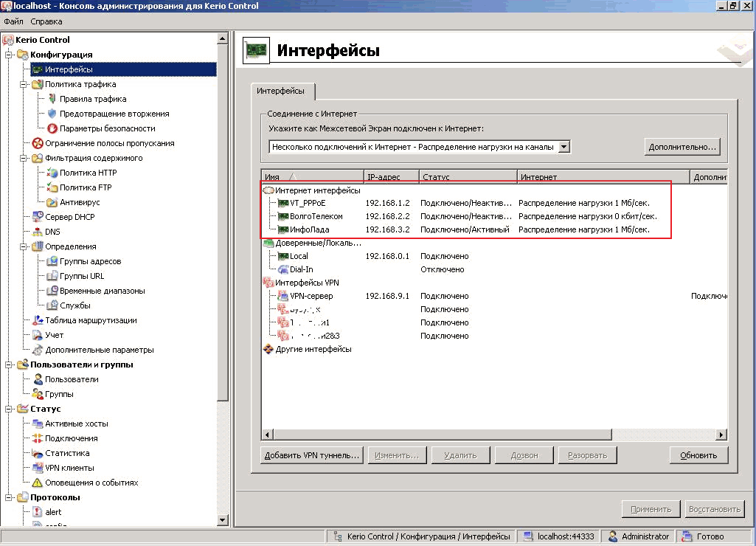Click the Группы URL icon
This screenshot has height=546, width=756.
tap(52, 276)
